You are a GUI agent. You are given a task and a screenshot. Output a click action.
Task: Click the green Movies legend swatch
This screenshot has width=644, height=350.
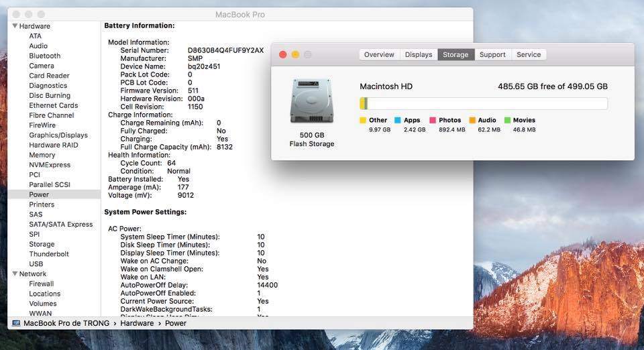pyautogui.click(x=507, y=120)
